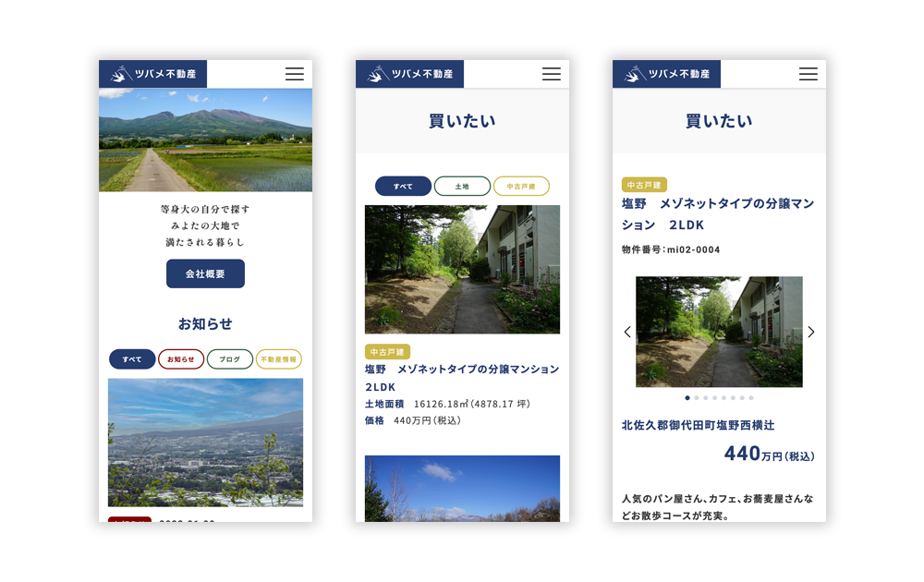924x582 pixels.
Task: Click 買いたい heading on detail page
Action: pos(719,121)
